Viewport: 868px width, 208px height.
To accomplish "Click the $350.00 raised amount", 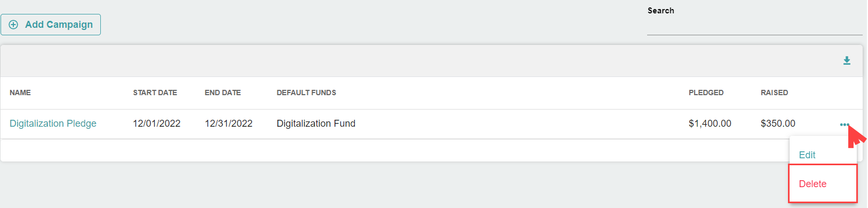I will tap(778, 124).
